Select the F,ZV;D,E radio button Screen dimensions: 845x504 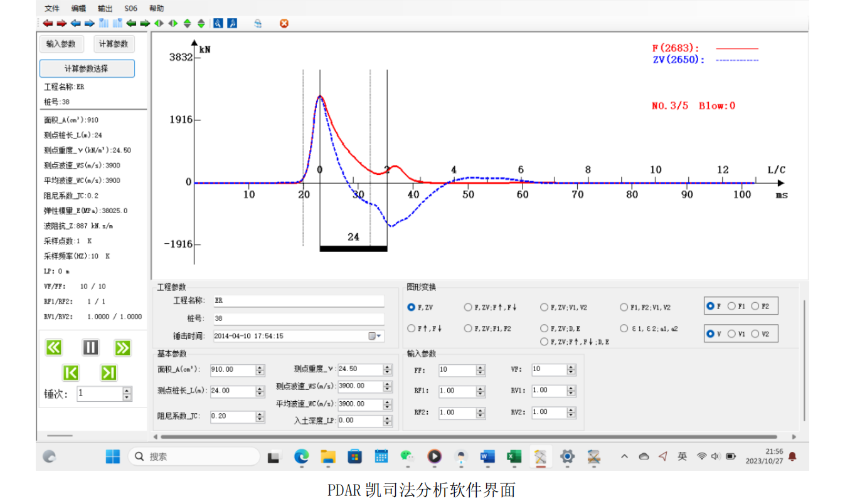[544, 328]
